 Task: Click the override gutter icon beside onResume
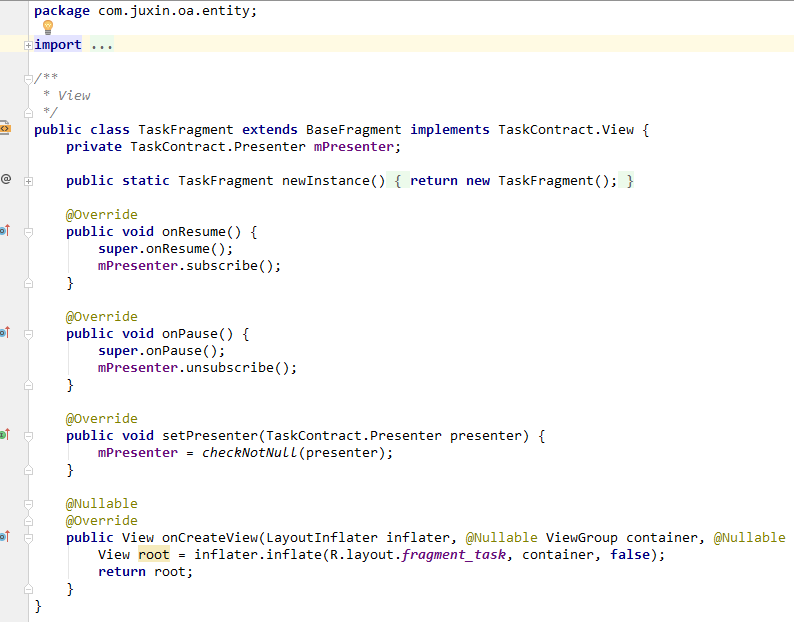click(x=5, y=231)
